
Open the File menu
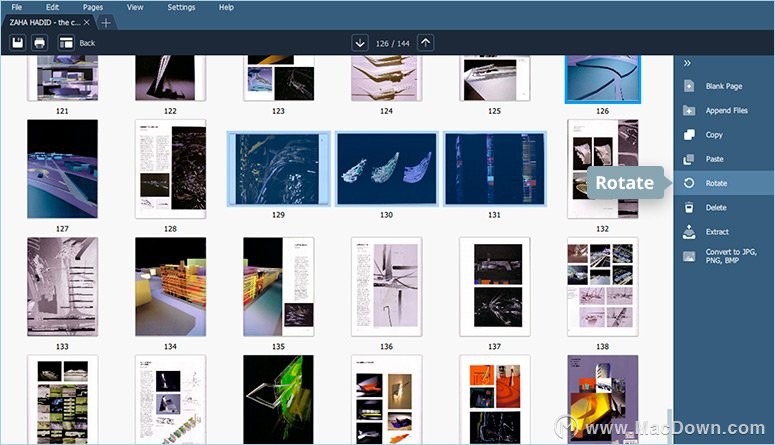tap(17, 7)
